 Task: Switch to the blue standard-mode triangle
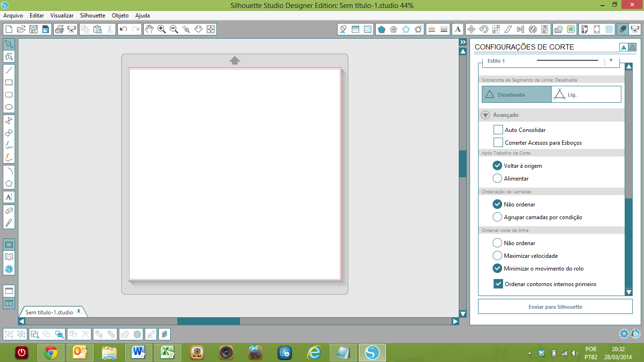(624, 47)
